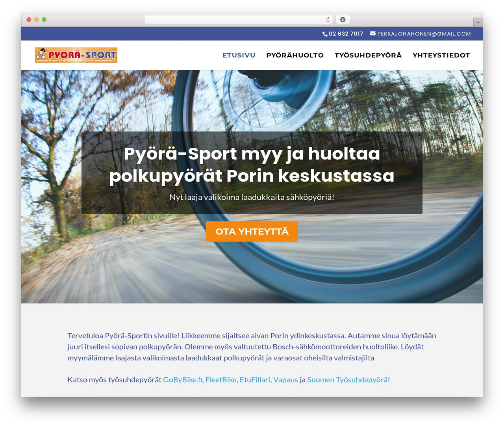The image size is (504, 427).
Task: Minimize the window with yellow button
Action: pos(37,20)
